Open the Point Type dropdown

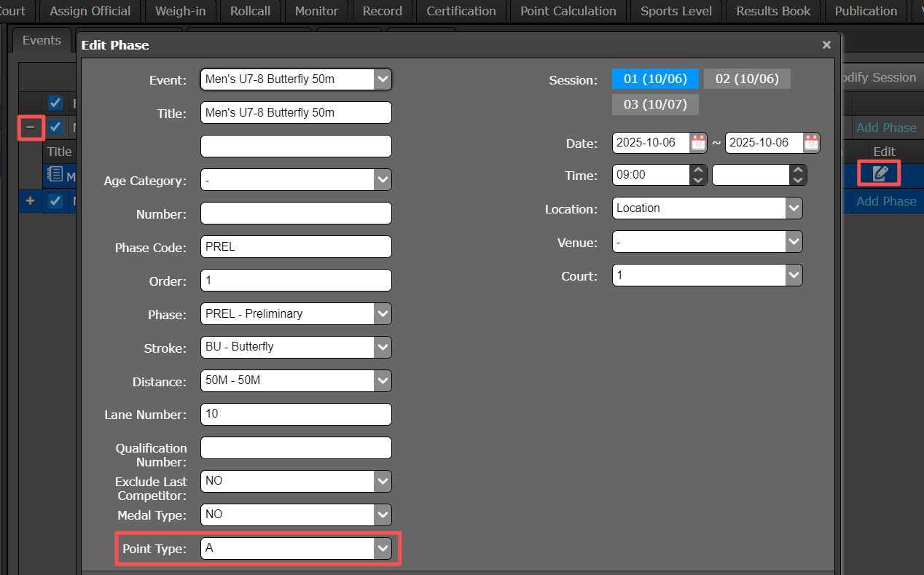383,548
